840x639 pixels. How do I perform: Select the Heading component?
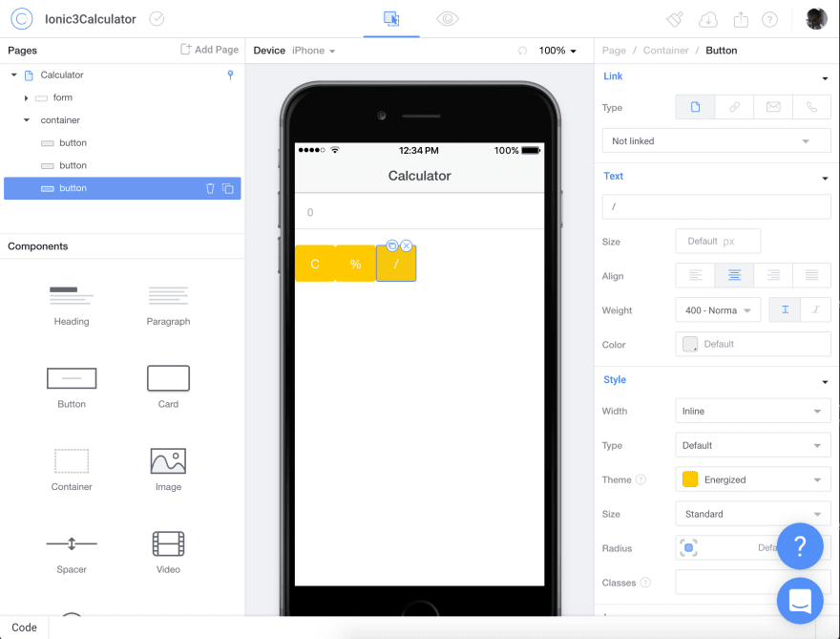pos(72,306)
